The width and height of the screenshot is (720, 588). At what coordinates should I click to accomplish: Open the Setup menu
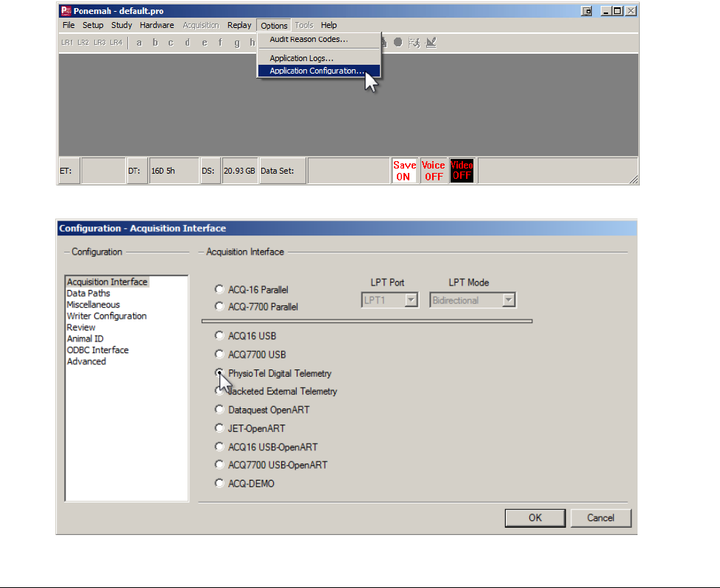pyautogui.click(x=93, y=25)
